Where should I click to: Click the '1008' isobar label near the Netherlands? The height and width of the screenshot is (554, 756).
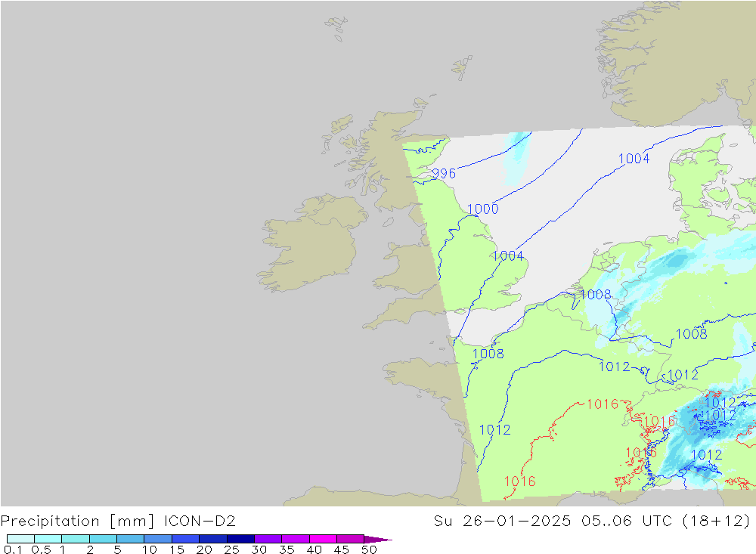[596, 294]
